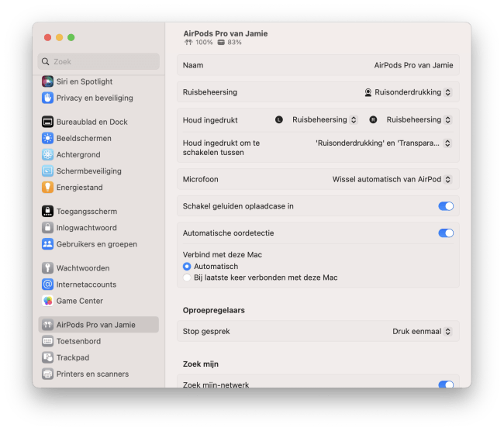Click the Schermbeveiliging icon
Viewport: 504px width, 431px height.
click(47, 171)
